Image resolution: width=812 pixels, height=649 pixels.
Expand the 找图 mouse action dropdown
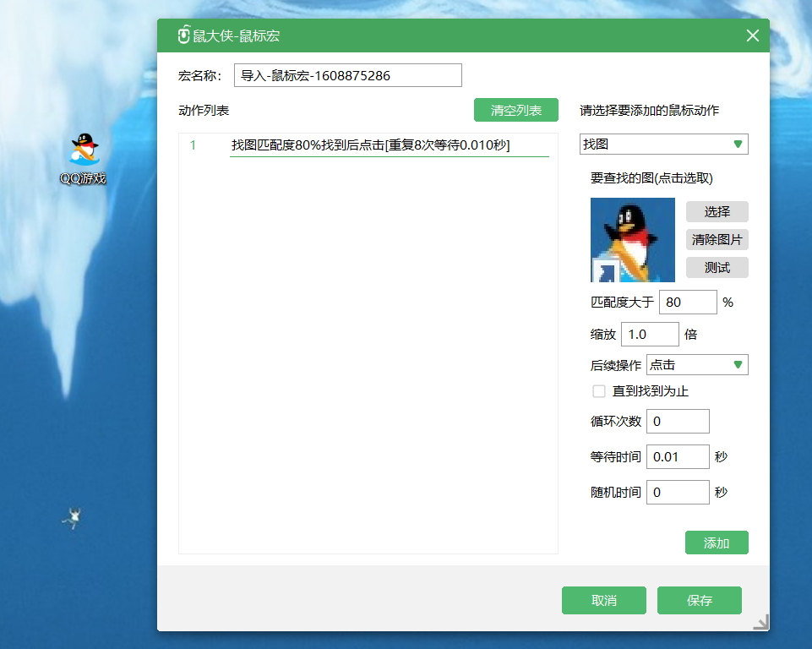click(x=663, y=145)
